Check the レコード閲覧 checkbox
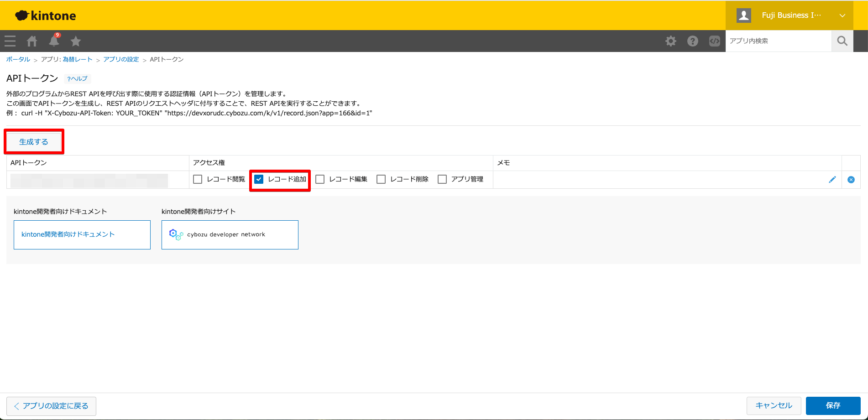The height and width of the screenshot is (420, 868). point(198,179)
